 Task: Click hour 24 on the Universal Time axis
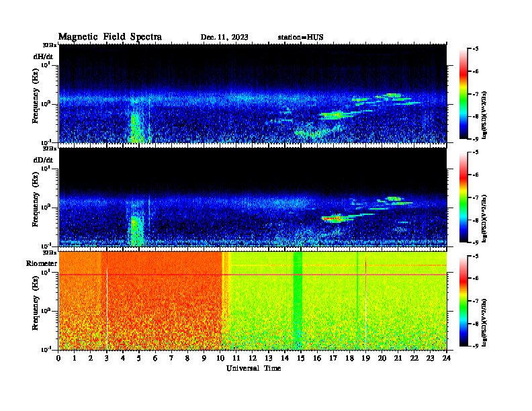(447, 358)
